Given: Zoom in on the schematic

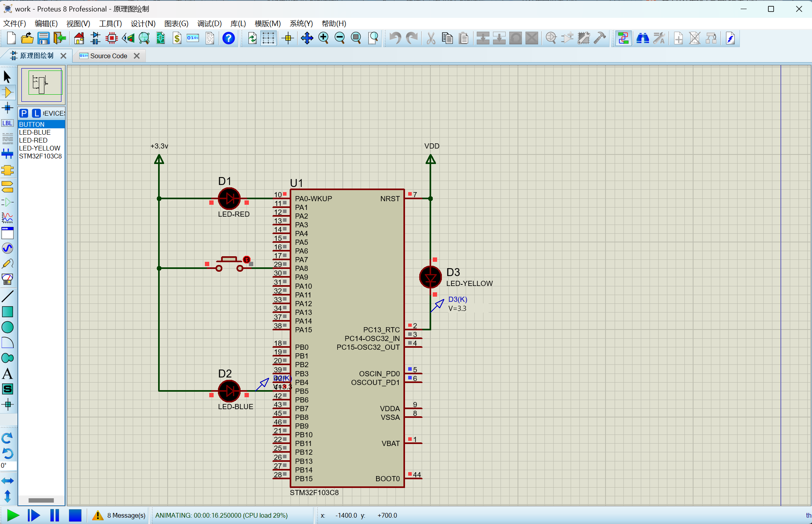Looking at the screenshot, I should 324,38.
